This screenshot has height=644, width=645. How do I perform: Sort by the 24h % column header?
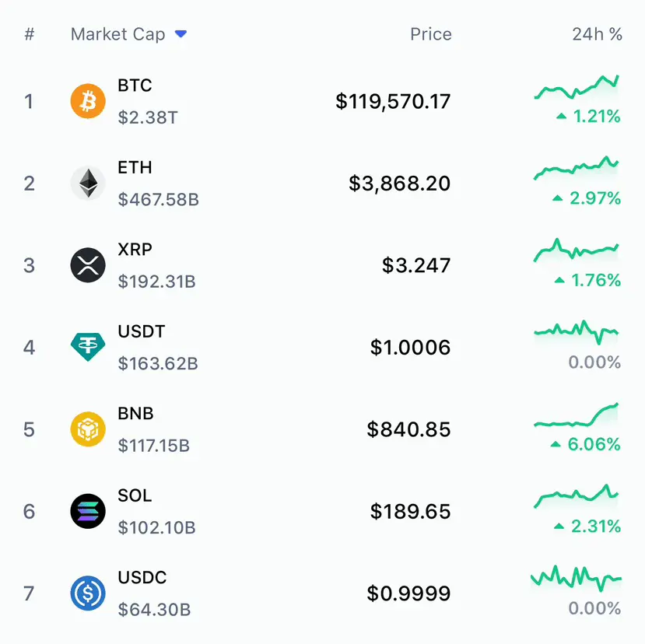tap(597, 34)
